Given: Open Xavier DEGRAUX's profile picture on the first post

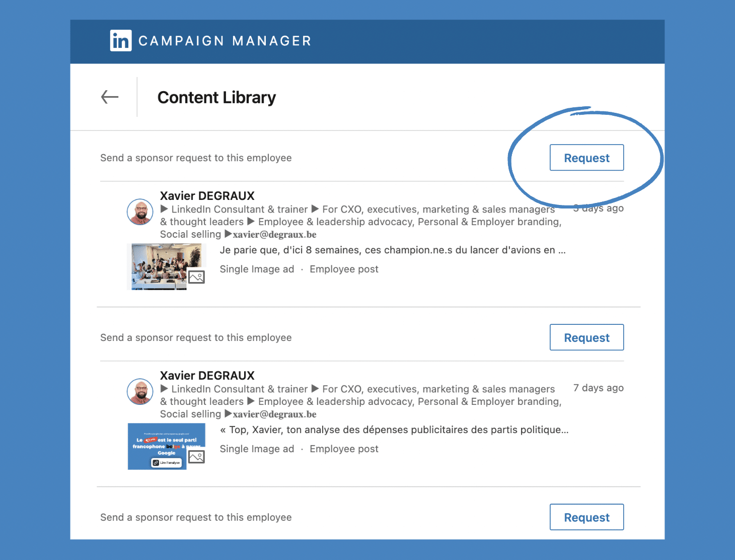Looking at the screenshot, I should (x=139, y=213).
